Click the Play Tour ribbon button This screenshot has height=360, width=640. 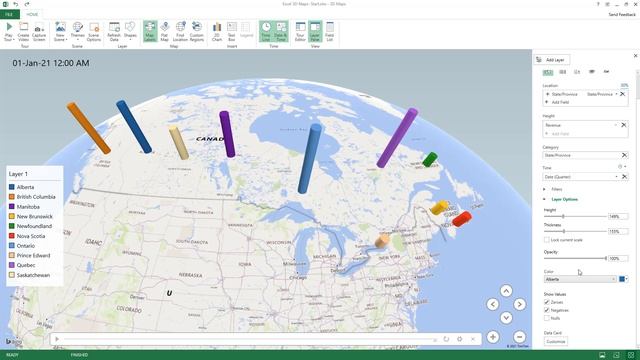click(x=9, y=31)
